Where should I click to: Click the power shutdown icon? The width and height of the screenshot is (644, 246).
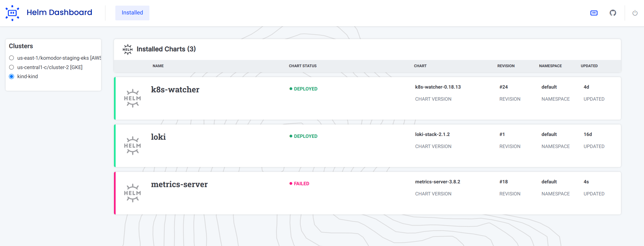tap(635, 13)
